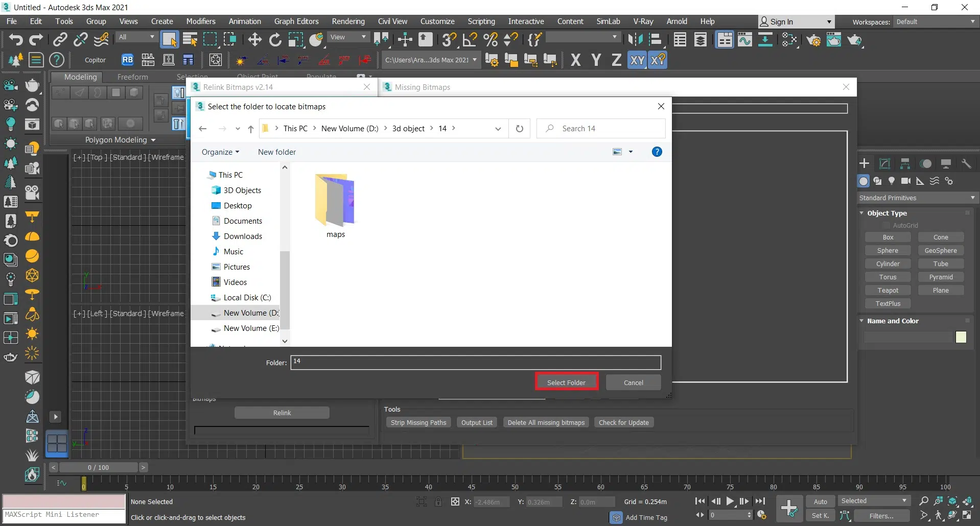Toggle the Angle Snap icon
The height and width of the screenshot is (526, 980).
(x=470, y=40)
